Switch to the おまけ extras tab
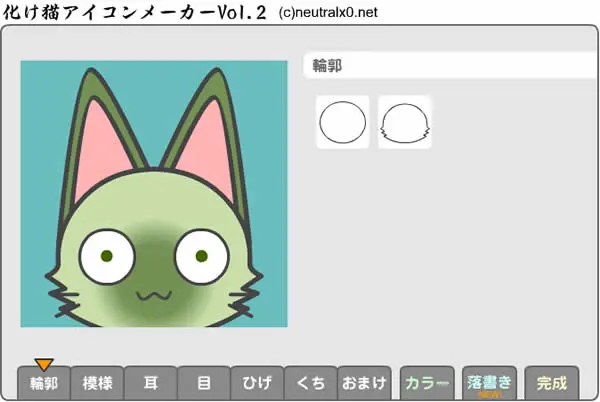 [364, 383]
